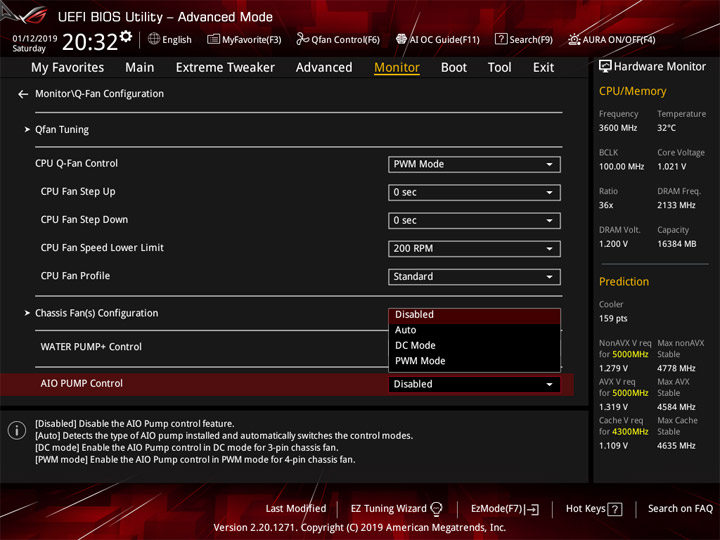Click the 32°C temperature value
Viewport: 720px width, 540px height.
(x=666, y=128)
